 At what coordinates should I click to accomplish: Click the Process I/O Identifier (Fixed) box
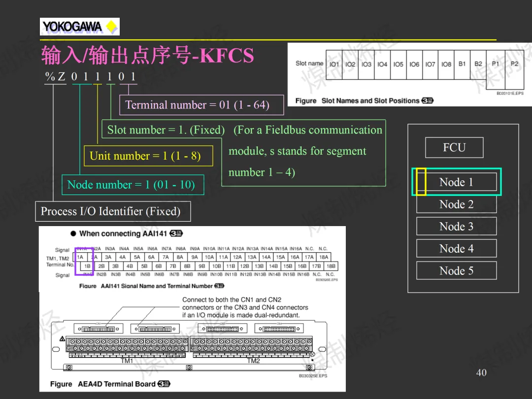pyautogui.click(x=113, y=211)
